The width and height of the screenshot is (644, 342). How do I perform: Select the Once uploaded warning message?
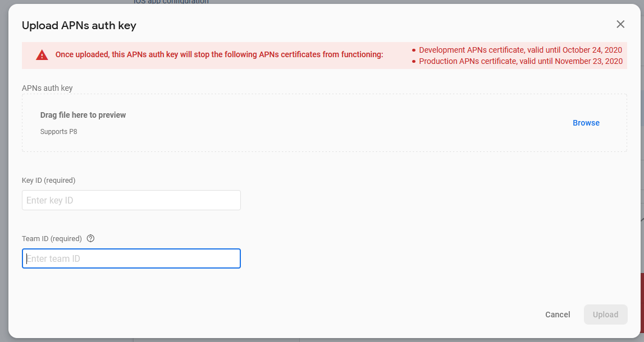(219, 55)
